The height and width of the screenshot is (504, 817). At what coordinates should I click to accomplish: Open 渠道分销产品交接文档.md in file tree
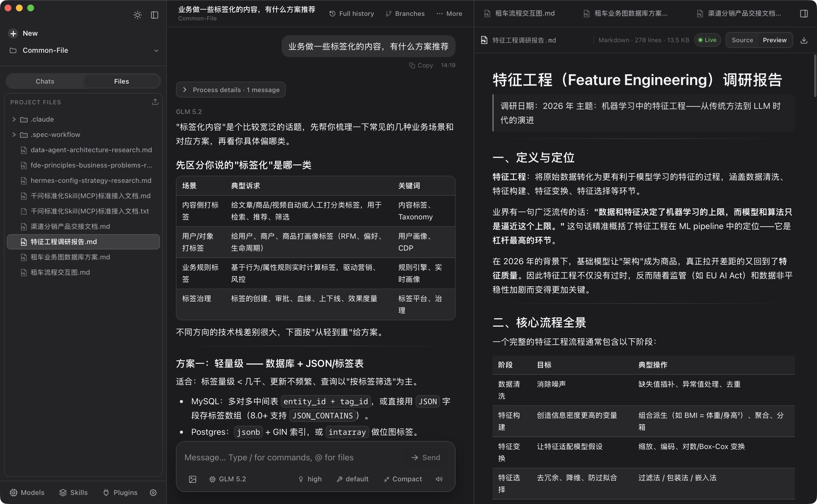83,227
